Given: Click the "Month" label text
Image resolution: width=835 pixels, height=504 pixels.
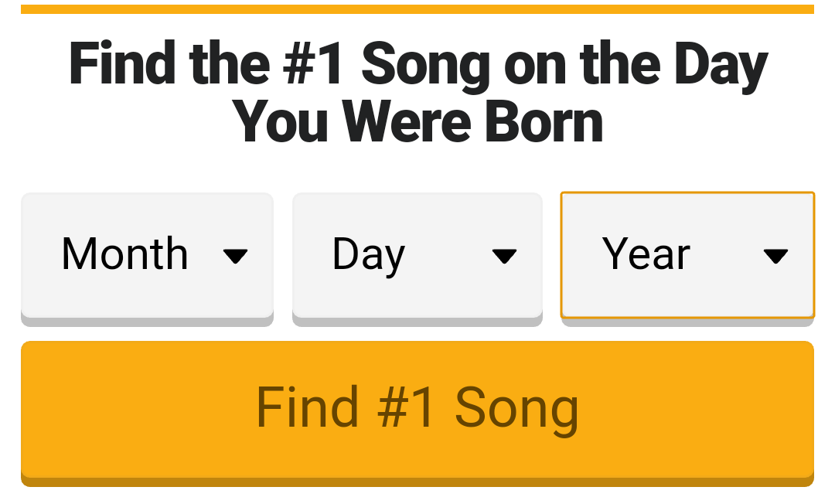Looking at the screenshot, I should point(124,254).
